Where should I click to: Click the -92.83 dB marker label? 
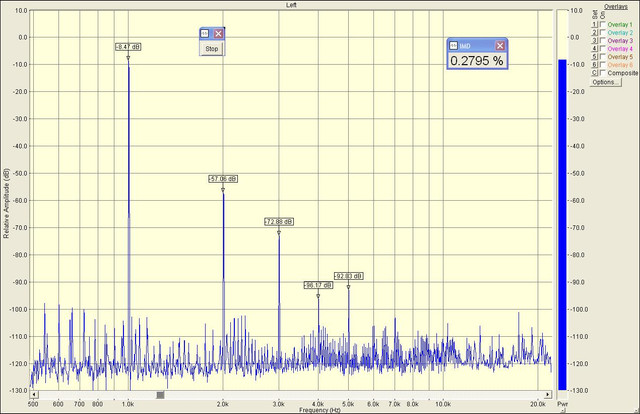[349, 276]
